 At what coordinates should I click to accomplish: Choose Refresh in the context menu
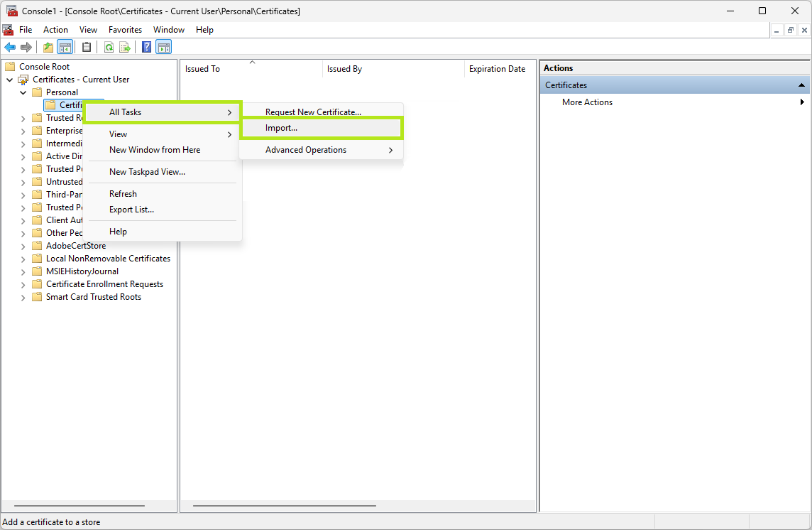tap(162, 194)
